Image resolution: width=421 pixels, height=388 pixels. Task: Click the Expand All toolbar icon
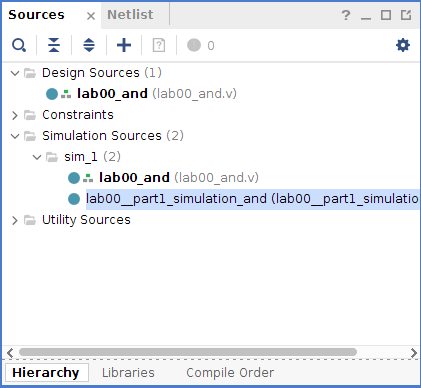coord(89,45)
